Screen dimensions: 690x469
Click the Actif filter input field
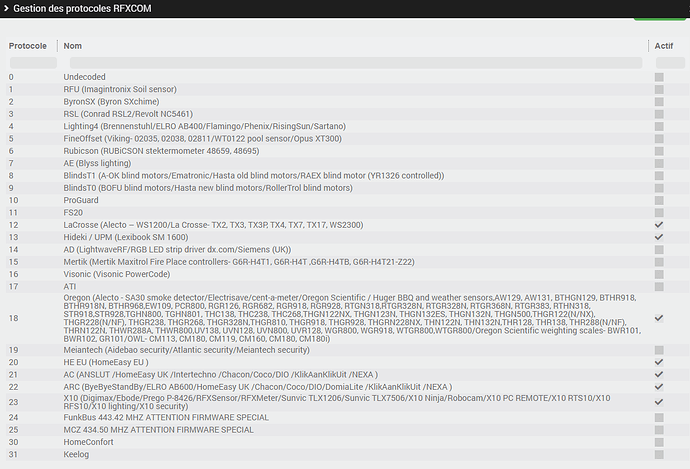tap(662, 61)
